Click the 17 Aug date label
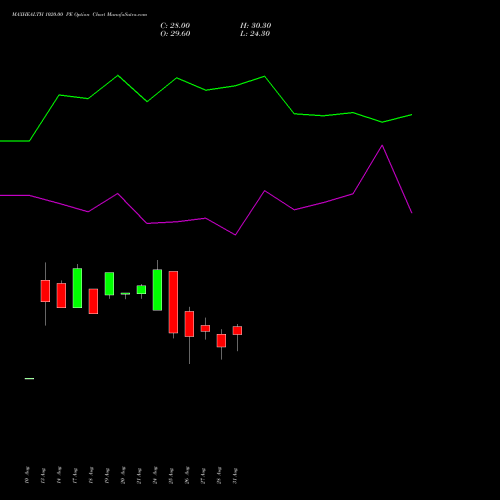 tap(75, 475)
